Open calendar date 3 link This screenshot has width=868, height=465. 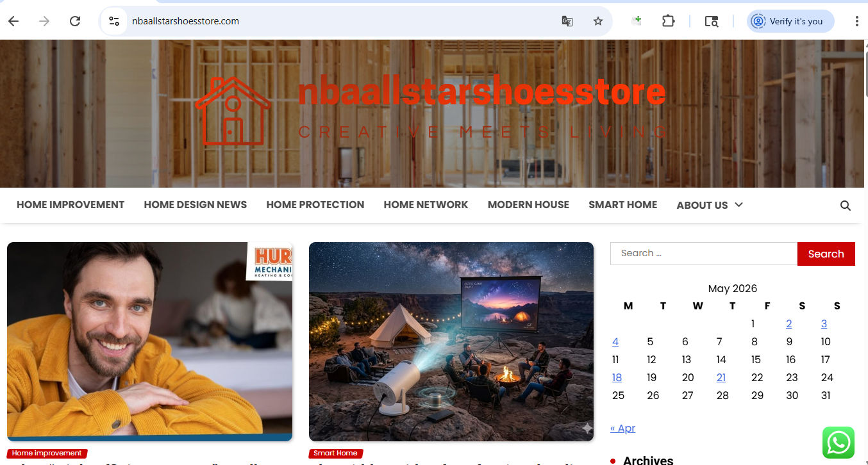pos(824,324)
